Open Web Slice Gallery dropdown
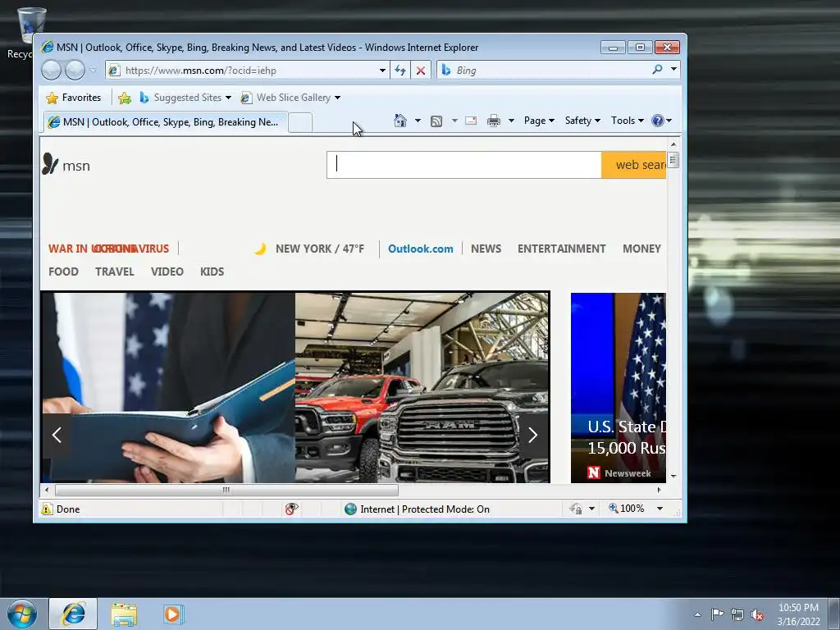The image size is (840, 630). pyautogui.click(x=290, y=98)
